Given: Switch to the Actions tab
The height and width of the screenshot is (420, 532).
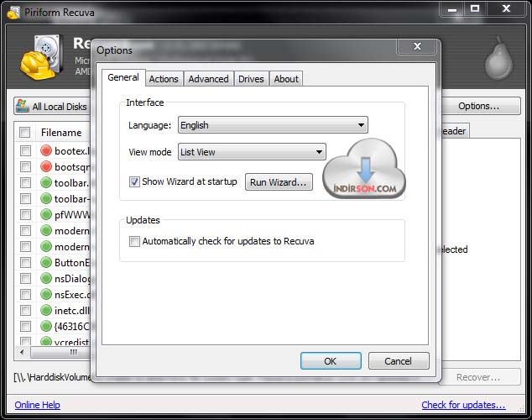Looking at the screenshot, I should [x=164, y=79].
